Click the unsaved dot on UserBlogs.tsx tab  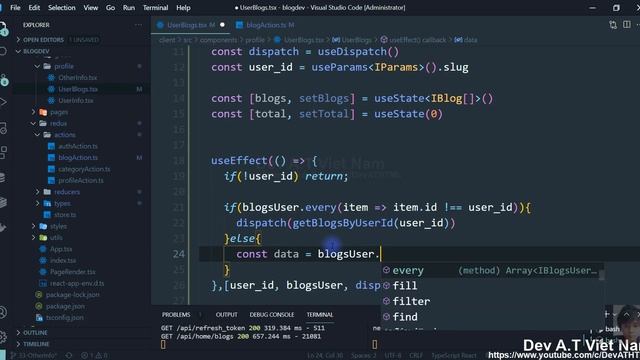pos(222,25)
